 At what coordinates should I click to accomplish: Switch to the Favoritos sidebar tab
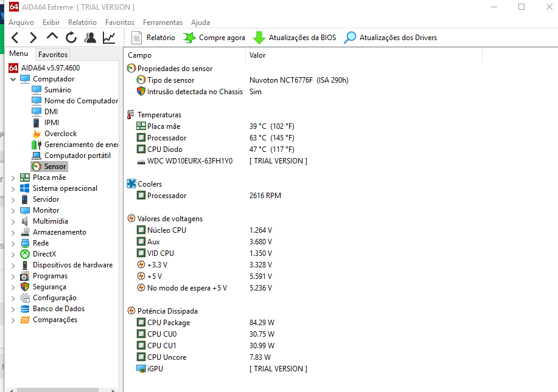tap(53, 54)
